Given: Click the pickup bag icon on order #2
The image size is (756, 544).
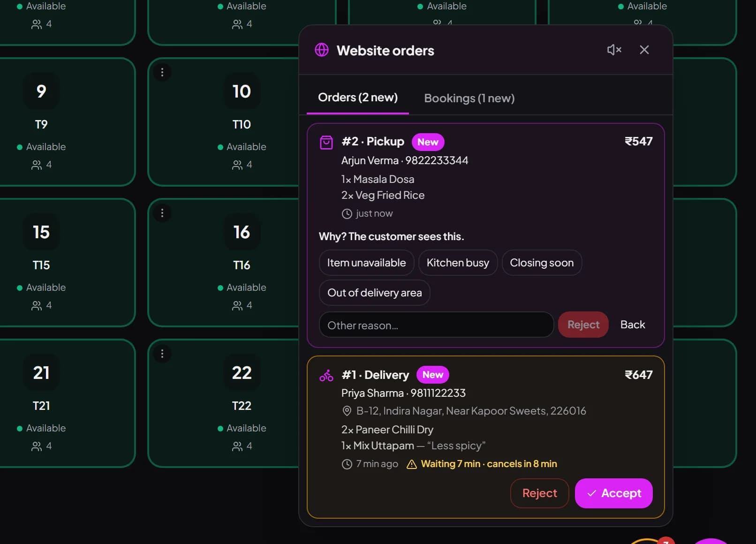Looking at the screenshot, I should 326,142.
